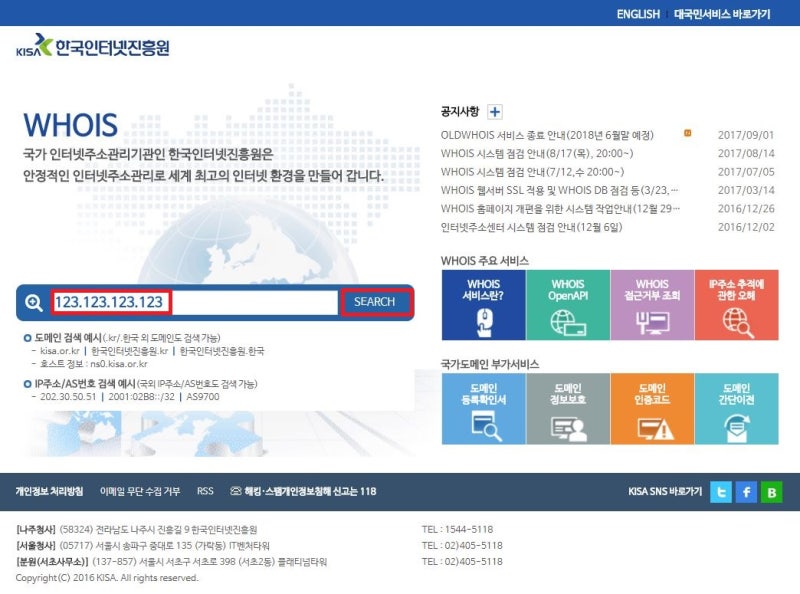Open the '대국민서비스 바로가기' link
Image resolution: width=800 pixels, height=594 pixels.
pyautogui.click(x=722, y=14)
